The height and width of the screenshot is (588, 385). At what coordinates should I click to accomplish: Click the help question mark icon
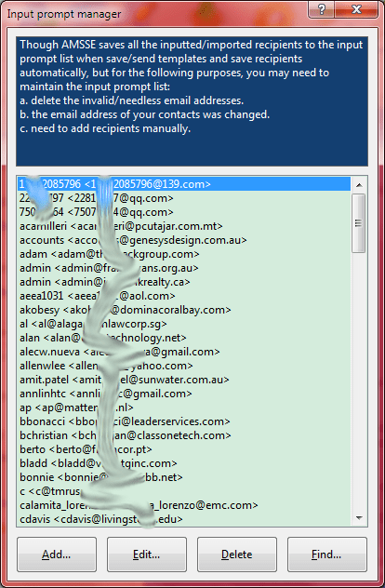321,9
